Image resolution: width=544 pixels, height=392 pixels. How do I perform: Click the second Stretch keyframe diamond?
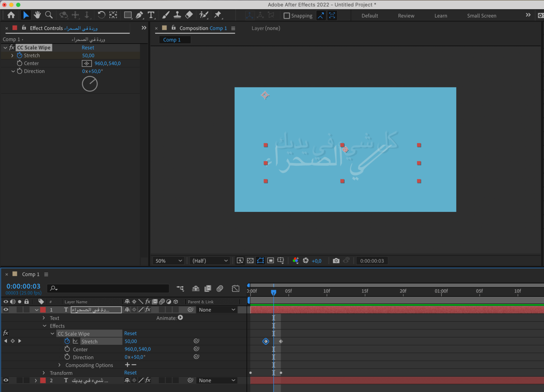[x=281, y=341]
